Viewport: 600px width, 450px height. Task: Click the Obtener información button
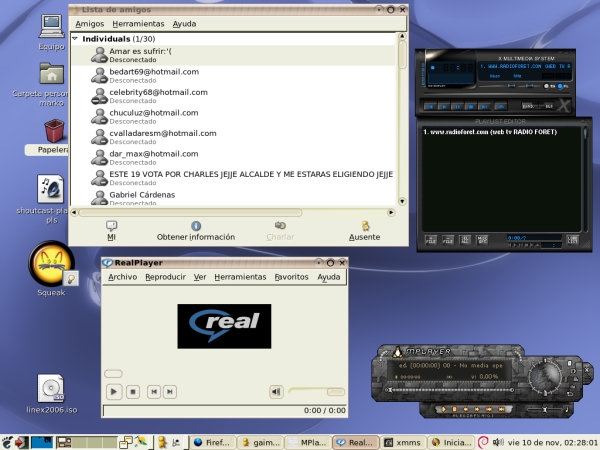click(196, 231)
